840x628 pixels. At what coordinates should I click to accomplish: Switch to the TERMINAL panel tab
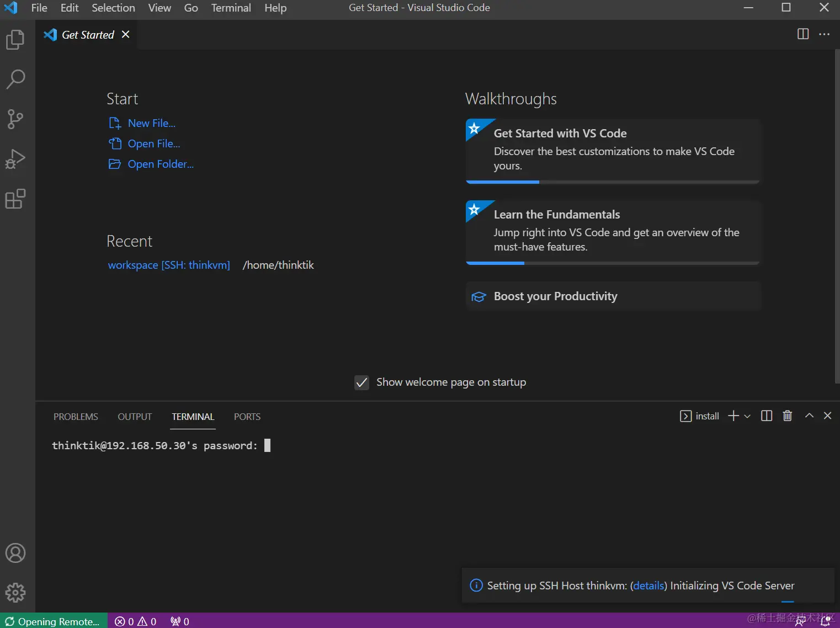click(193, 417)
